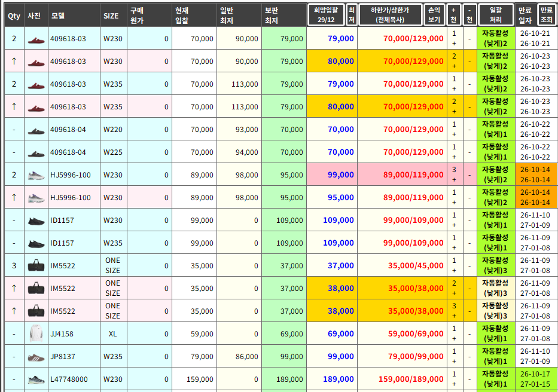Click 자동활성(낮게)1 in the ID1157 W235 row
The image size is (558, 392).
[495, 243]
